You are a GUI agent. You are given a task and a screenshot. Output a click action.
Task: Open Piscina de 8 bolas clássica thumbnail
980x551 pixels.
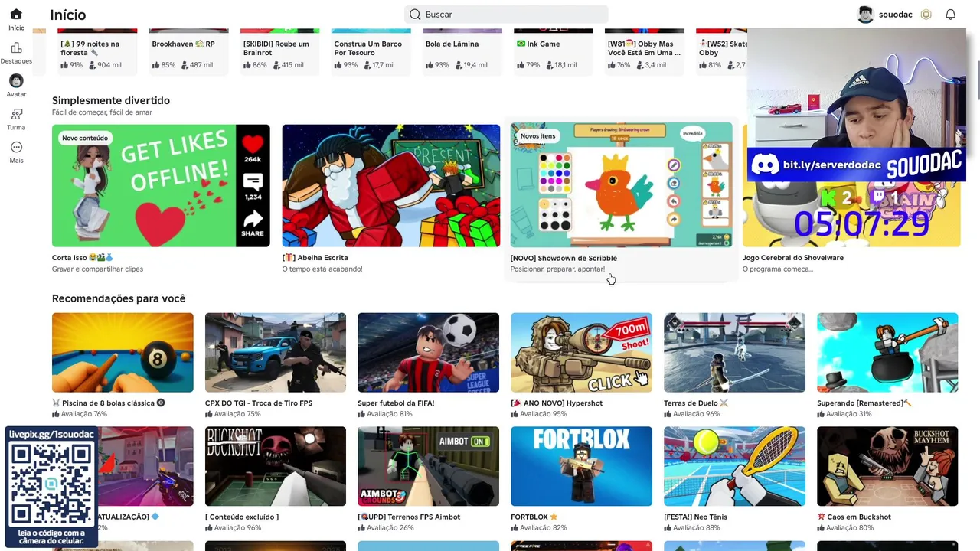(x=122, y=352)
